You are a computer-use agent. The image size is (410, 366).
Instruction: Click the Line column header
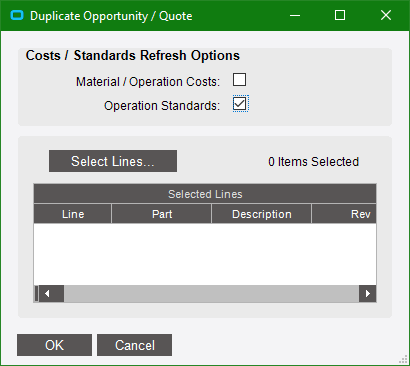[x=73, y=214]
